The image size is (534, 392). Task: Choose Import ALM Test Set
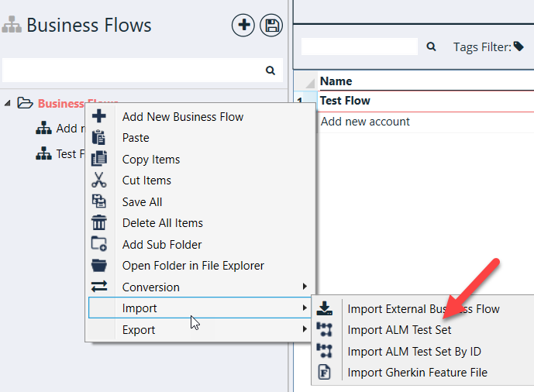(x=399, y=330)
